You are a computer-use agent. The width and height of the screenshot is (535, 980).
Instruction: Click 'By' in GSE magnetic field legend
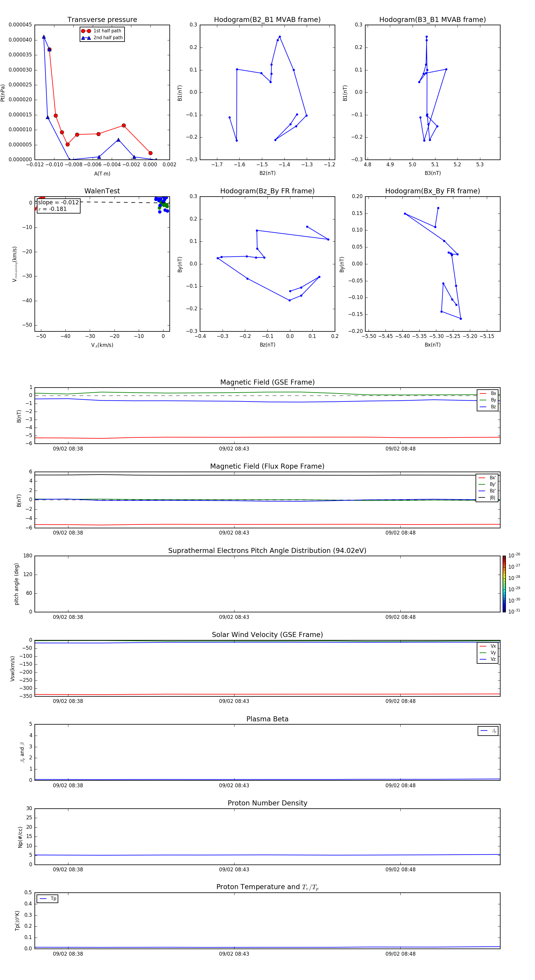click(x=493, y=400)
